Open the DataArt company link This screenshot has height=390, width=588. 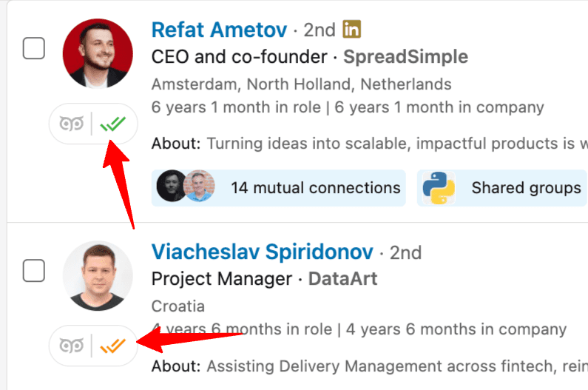click(x=342, y=279)
